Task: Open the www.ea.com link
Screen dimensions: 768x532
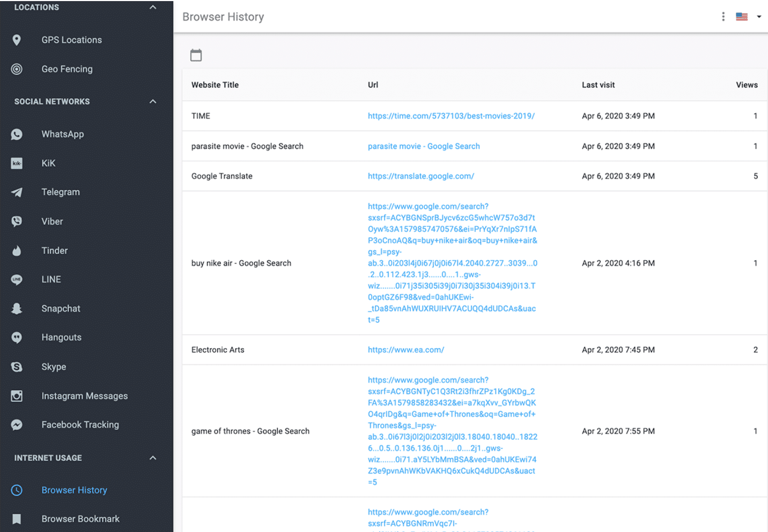Action: [406, 350]
